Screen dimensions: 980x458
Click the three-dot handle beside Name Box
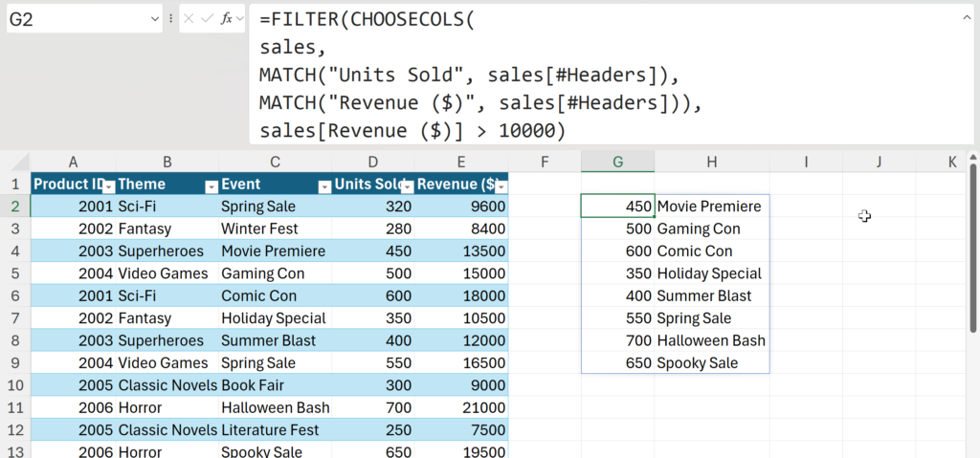pyautogui.click(x=171, y=18)
